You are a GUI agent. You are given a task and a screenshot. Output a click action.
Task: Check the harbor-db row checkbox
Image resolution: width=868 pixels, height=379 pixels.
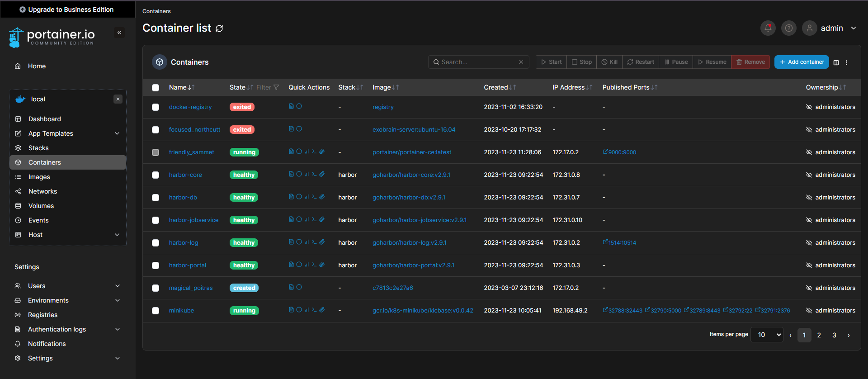point(156,198)
